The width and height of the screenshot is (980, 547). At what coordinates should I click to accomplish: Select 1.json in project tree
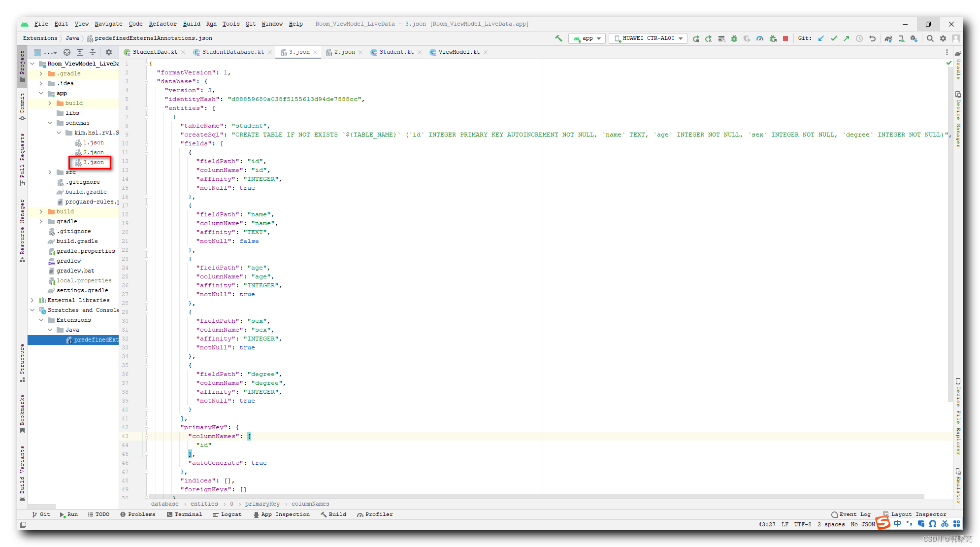point(93,142)
